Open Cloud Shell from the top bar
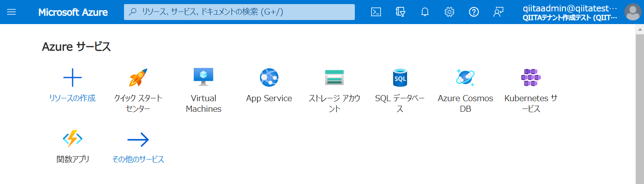The width and height of the screenshot is (644, 184). coord(376,12)
